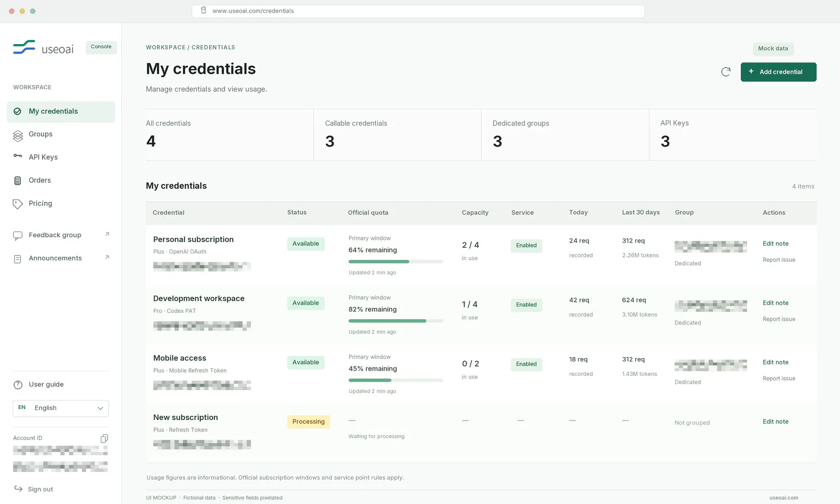Click the Groups layers icon in sidebar
Image resolution: width=840 pixels, height=504 pixels.
pyautogui.click(x=18, y=135)
